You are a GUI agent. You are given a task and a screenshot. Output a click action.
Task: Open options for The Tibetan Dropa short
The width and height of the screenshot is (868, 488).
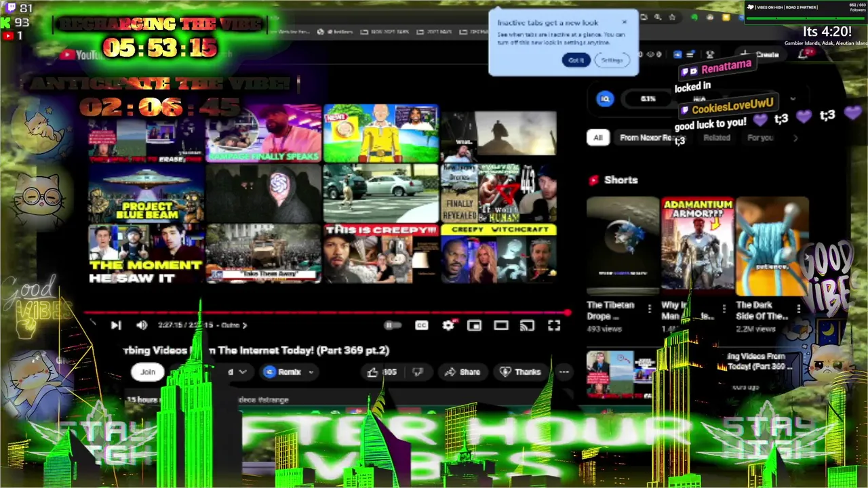pos(650,310)
